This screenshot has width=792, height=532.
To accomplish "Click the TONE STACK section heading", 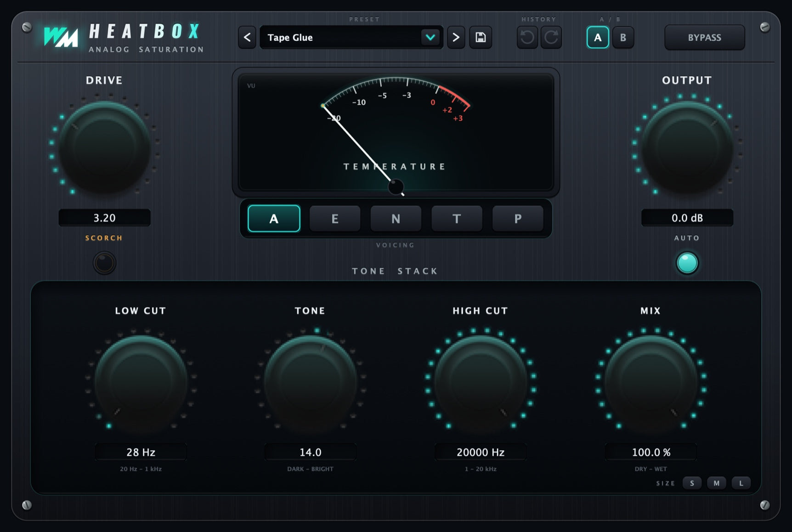I will tap(395, 271).
